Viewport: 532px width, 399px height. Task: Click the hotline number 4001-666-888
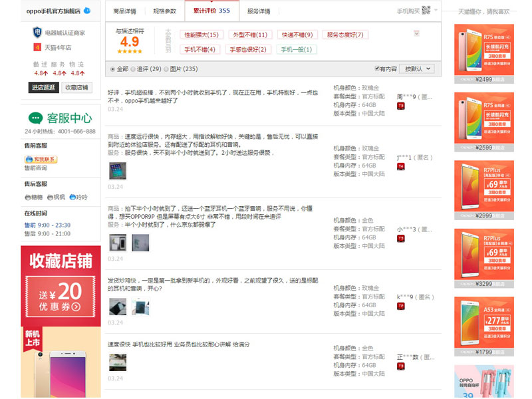[76, 131]
